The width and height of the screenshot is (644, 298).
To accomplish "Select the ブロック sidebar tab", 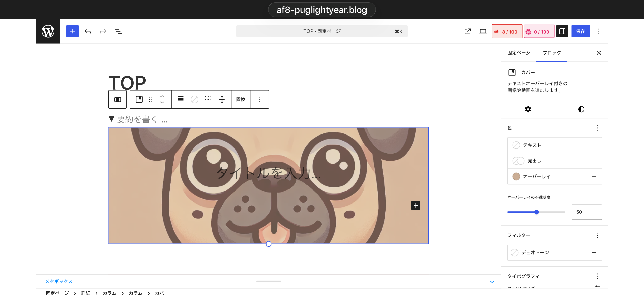I will [x=552, y=53].
